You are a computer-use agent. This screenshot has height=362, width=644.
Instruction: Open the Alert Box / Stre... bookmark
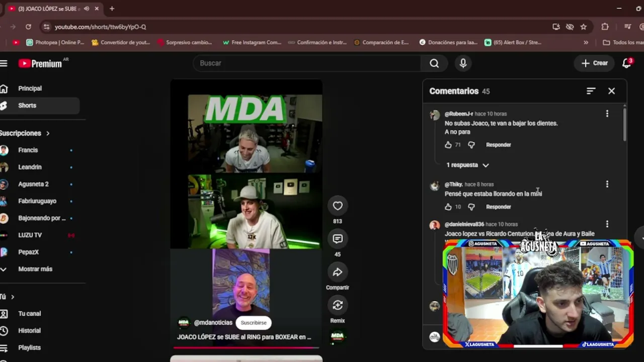point(513,43)
